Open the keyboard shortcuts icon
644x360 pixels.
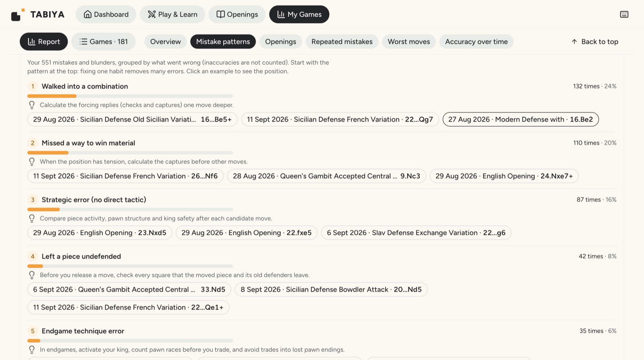624,14
